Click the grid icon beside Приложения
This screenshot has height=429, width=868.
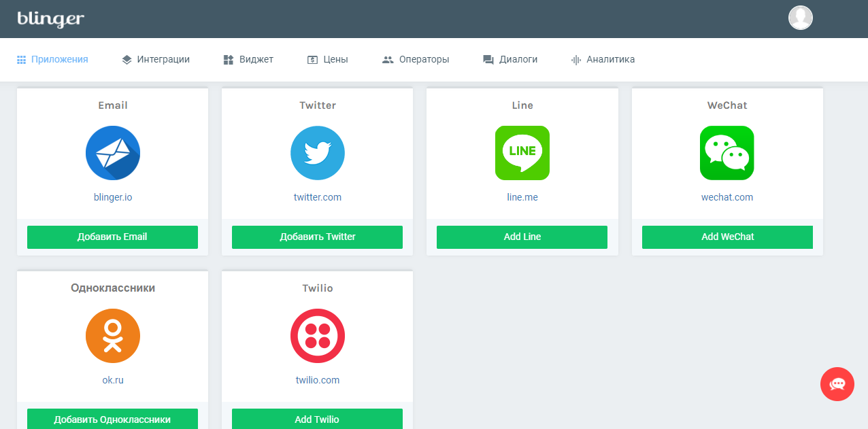(21, 60)
